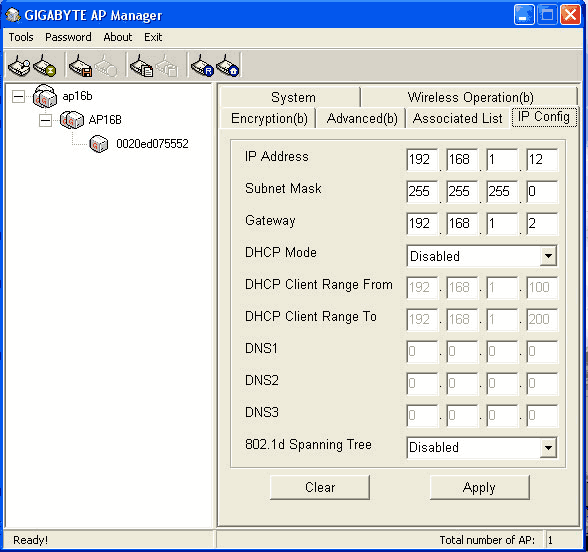Click IP Address third octet field 1
588x552 pixels.
tap(502, 160)
